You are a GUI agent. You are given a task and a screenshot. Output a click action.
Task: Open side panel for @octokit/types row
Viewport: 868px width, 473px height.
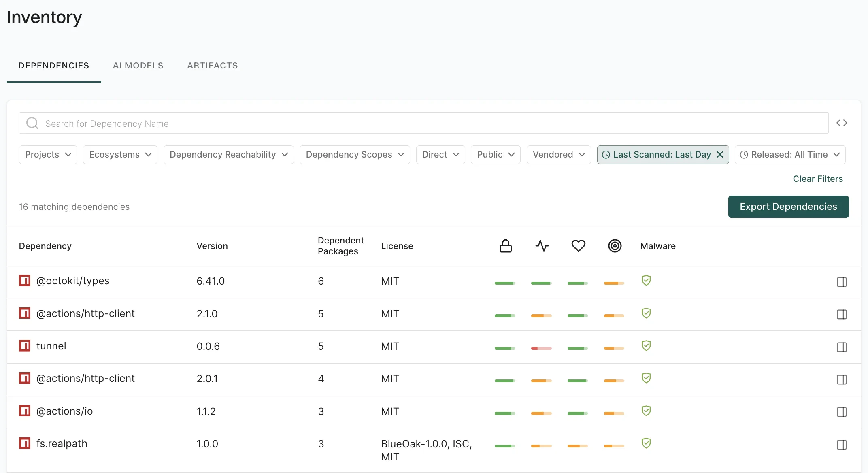pyautogui.click(x=842, y=282)
